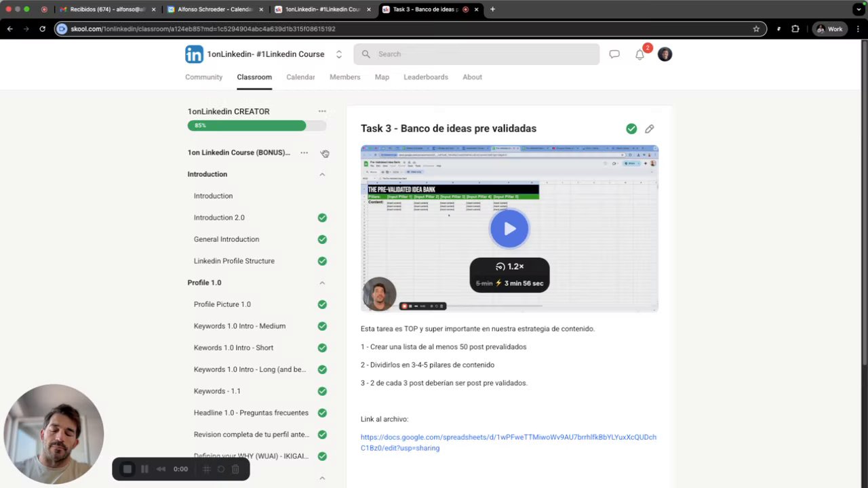The height and width of the screenshot is (488, 868).
Task: Click the site info icon in address bar
Action: (x=62, y=29)
